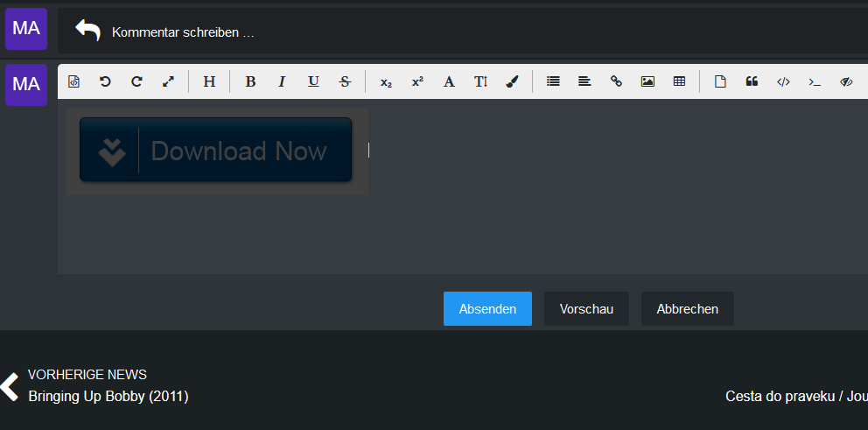Apply strikethrough to text
Screen dimensions: 868x430
click(345, 81)
